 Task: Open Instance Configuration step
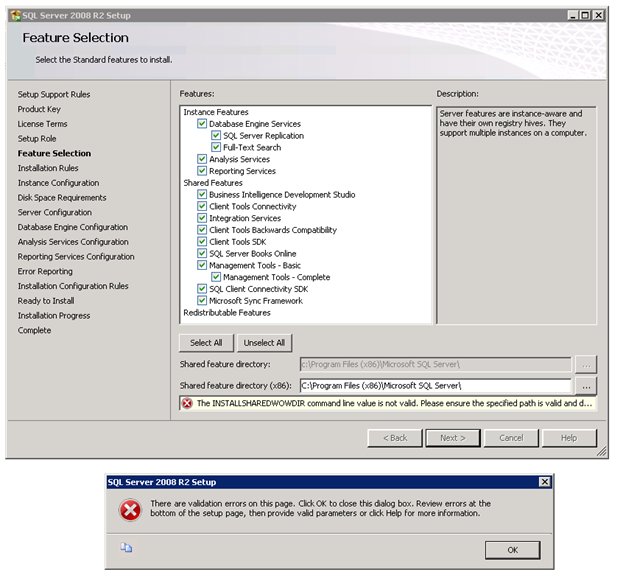click(x=58, y=183)
